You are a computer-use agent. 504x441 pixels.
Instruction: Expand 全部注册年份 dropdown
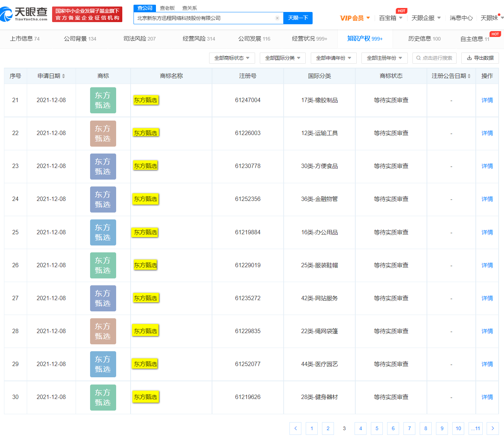click(385, 58)
